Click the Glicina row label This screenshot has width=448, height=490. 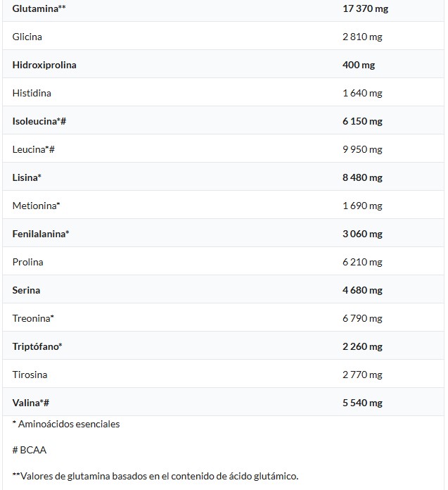click(x=27, y=37)
